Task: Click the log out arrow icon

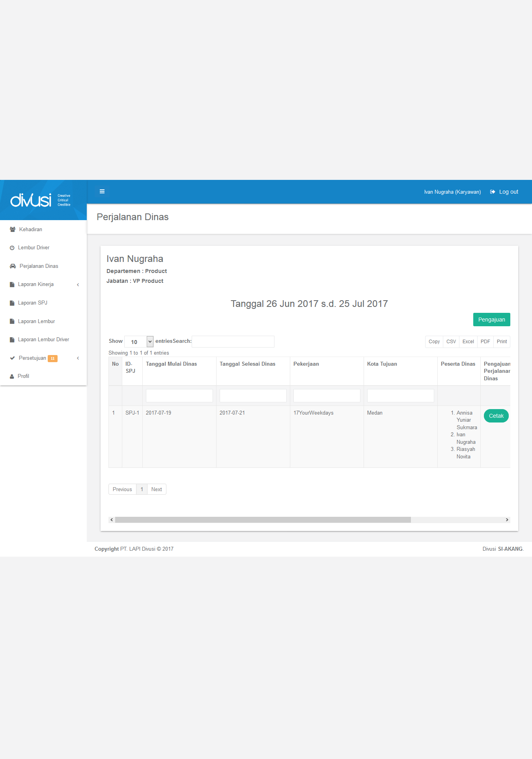Action: click(493, 192)
